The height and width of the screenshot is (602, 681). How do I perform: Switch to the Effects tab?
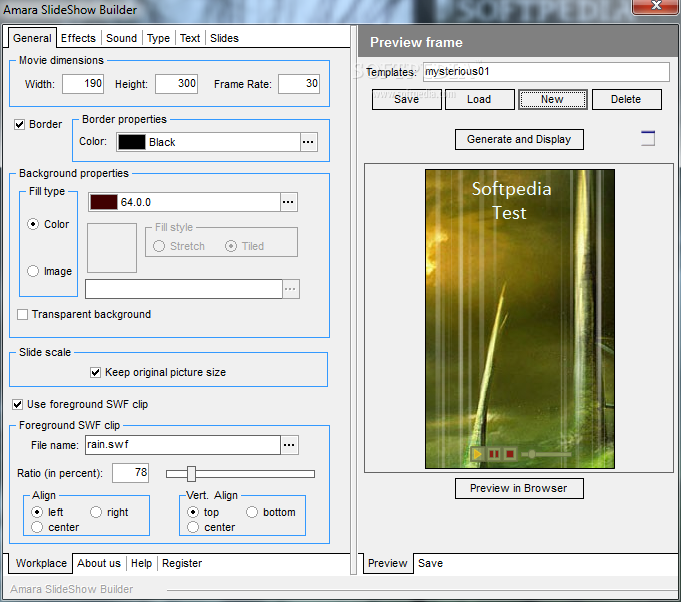pos(78,38)
